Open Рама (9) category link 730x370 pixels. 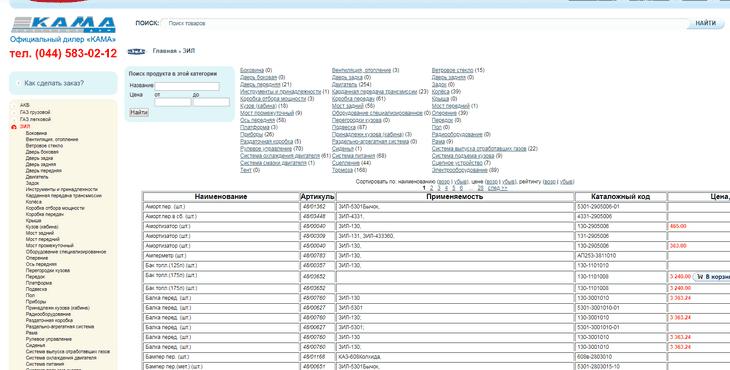point(438,142)
